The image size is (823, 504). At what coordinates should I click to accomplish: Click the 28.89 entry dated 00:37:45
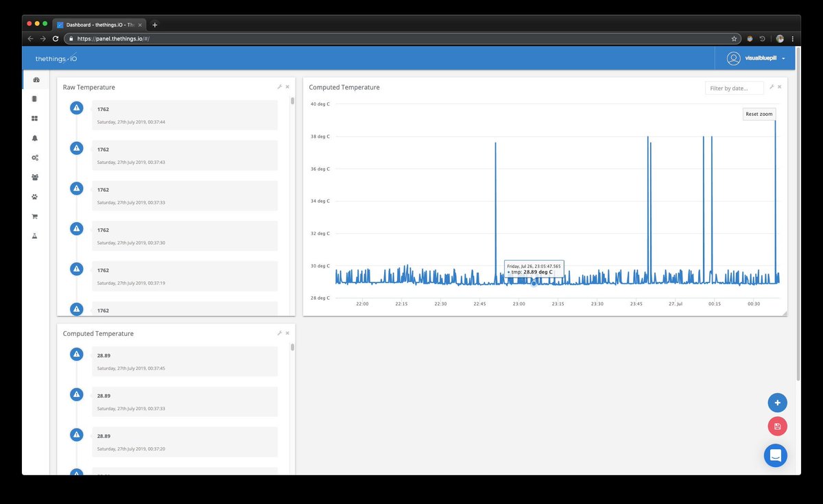[x=185, y=361]
